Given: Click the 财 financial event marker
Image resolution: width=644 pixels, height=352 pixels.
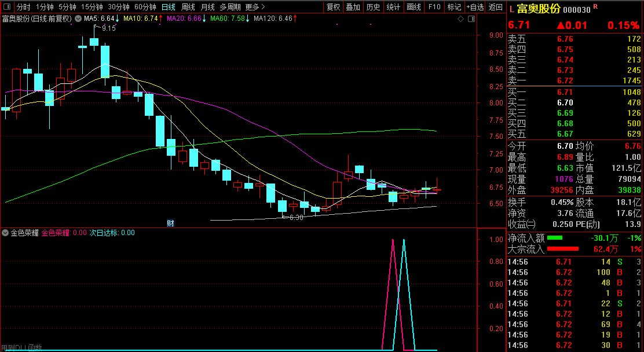Looking at the screenshot, I should click(x=170, y=223).
